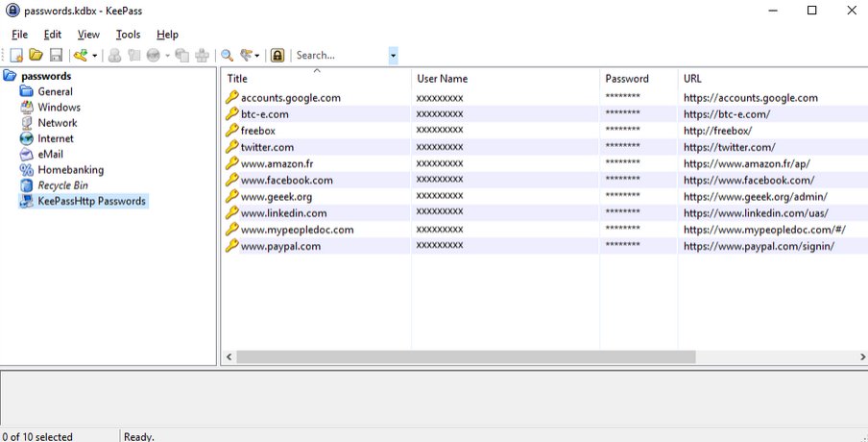Click the KeePass title bar lock icon
The image size is (868, 442).
click(x=12, y=11)
